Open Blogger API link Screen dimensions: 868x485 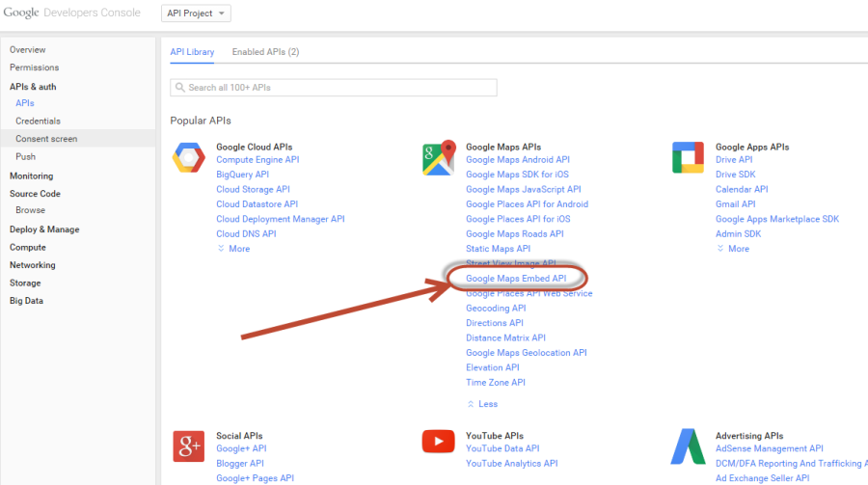[x=240, y=464]
